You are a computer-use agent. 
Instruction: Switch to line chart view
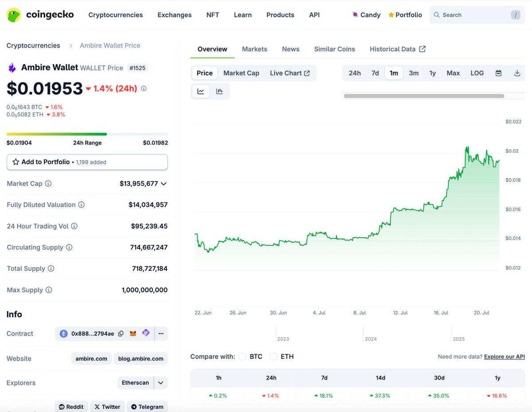[x=200, y=91]
